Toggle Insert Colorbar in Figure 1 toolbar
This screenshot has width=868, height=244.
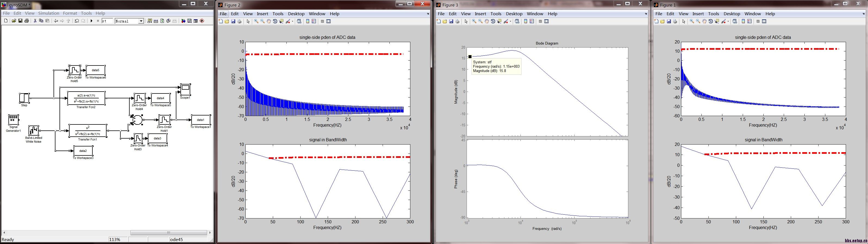point(743,21)
